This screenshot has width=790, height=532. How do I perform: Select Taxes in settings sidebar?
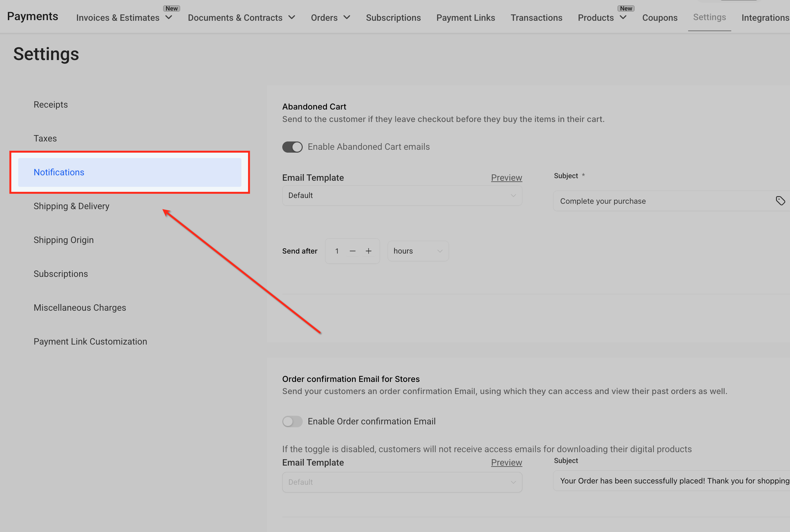click(x=45, y=139)
